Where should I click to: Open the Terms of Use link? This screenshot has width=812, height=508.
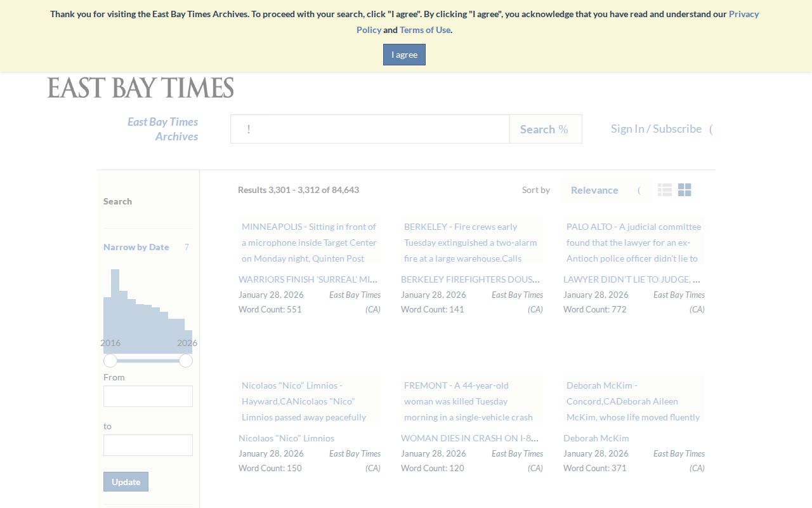(425, 30)
